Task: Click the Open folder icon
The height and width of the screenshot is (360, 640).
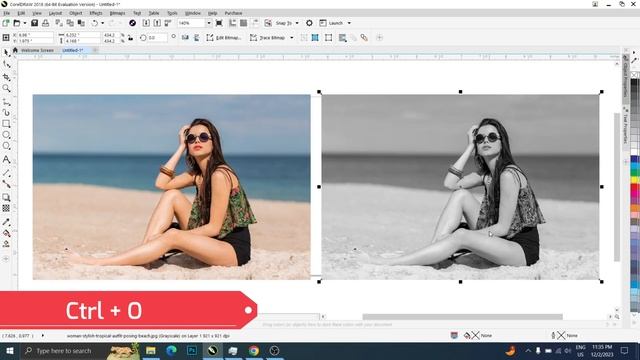Action: click(17, 23)
